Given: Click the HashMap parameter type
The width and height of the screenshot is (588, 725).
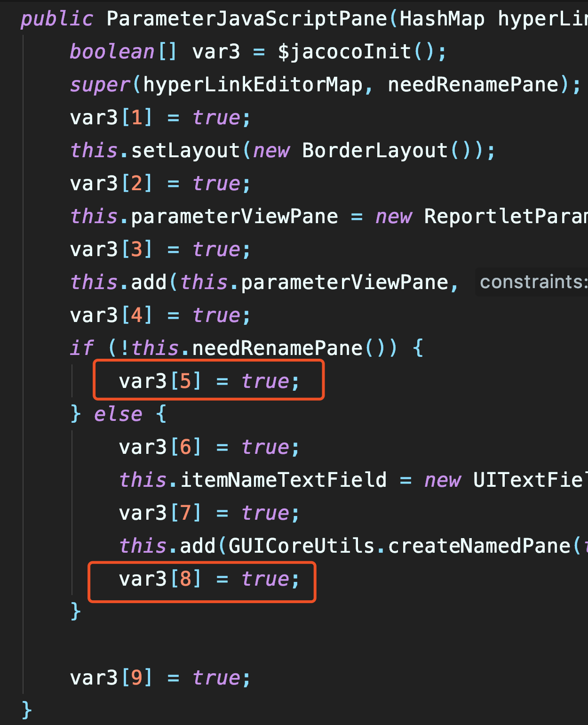Looking at the screenshot, I should (x=442, y=19).
